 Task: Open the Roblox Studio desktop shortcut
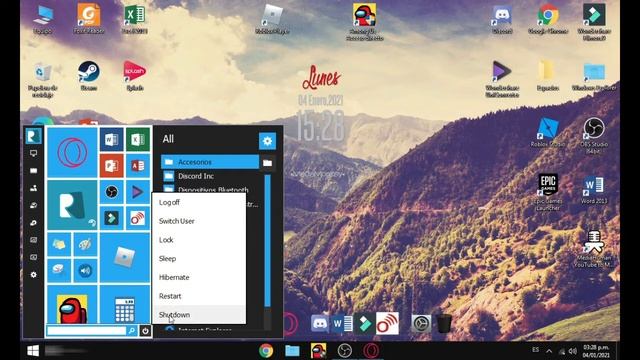tap(548, 132)
